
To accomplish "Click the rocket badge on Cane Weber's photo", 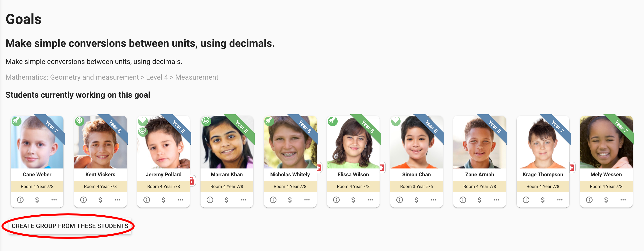I will [16, 121].
